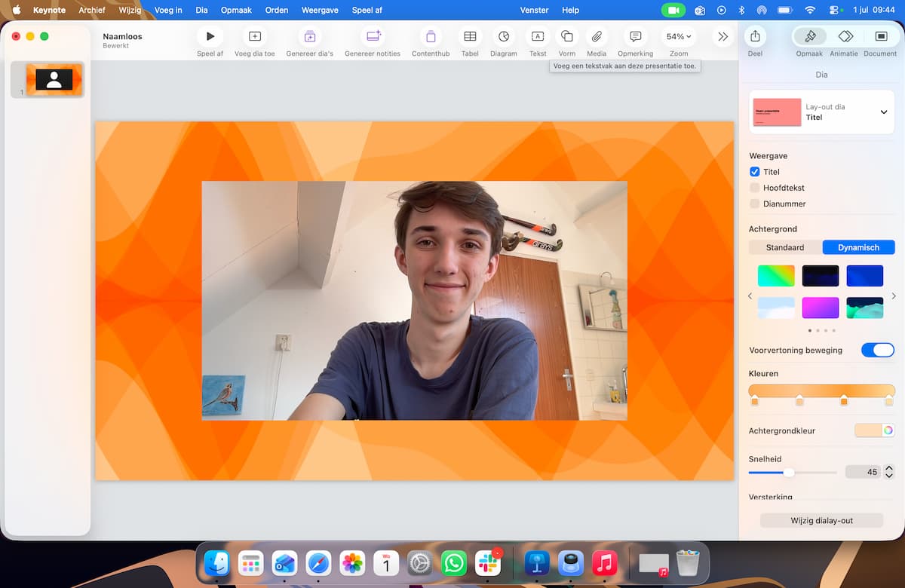Open the Achtergrondkleur color well

(x=868, y=430)
